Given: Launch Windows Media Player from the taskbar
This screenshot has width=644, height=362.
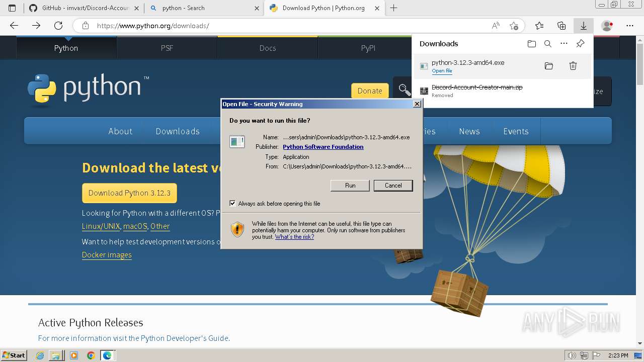Looking at the screenshot, I should [x=74, y=355].
